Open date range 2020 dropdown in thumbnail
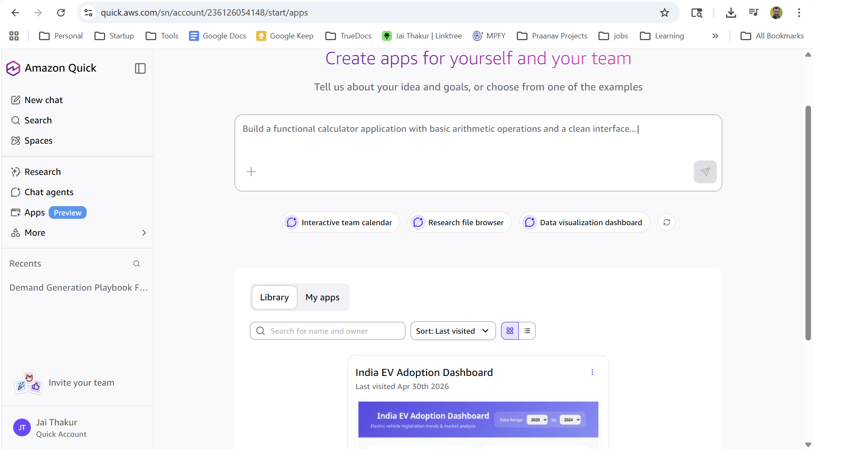Viewport: 868px width, 449px height. pyautogui.click(x=537, y=419)
